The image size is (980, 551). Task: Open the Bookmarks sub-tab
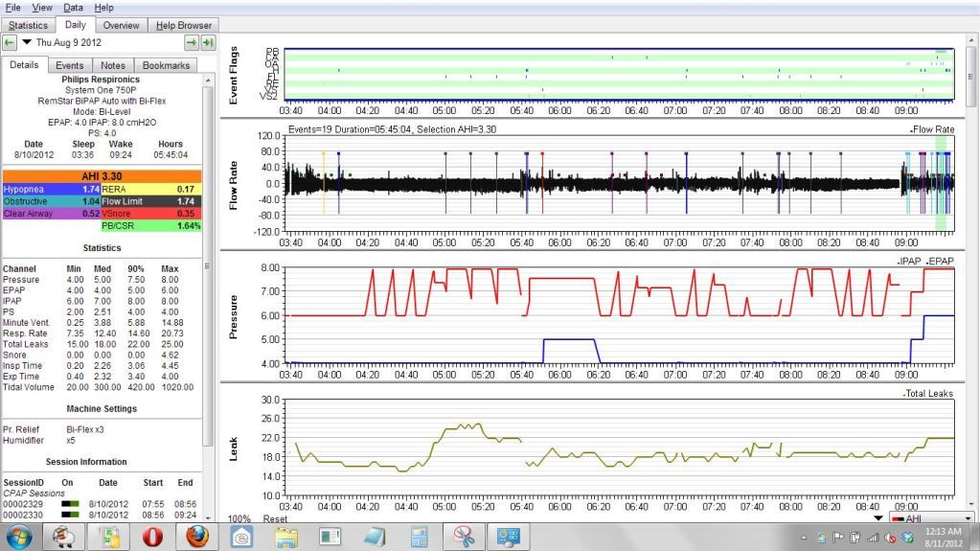pos(166,66)
